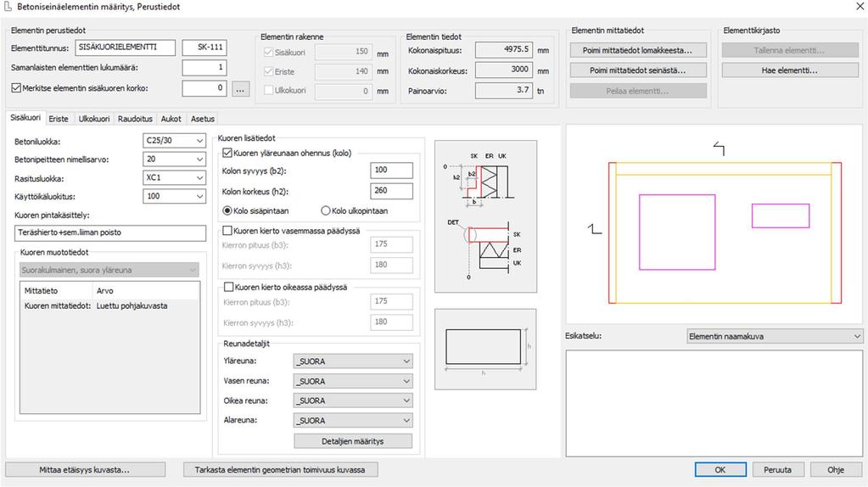868x487 pixels.
Task: Click the Kokonaispituus value field
Action: (504, 50)
